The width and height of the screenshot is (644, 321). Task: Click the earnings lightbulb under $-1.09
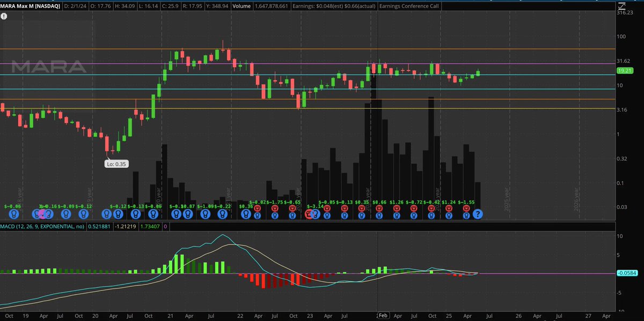tap(205, 214)
